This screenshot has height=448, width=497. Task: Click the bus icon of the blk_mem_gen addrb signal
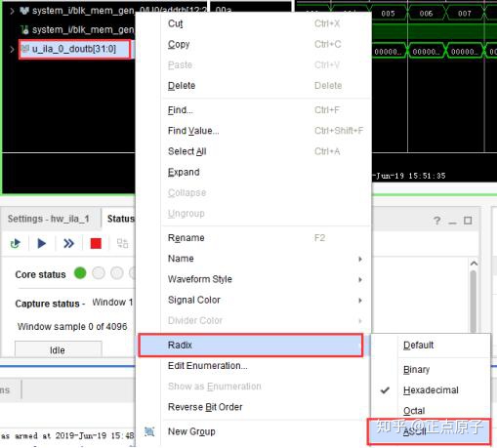point(24,11)
